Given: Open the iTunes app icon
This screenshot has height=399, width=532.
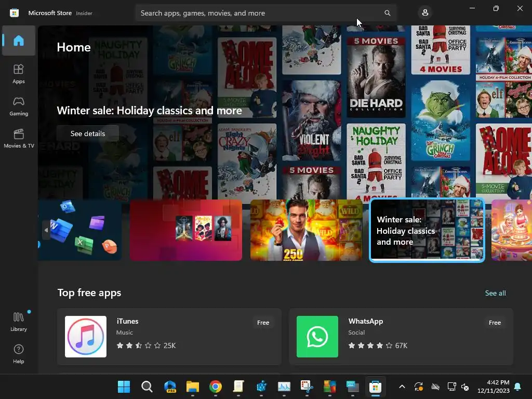Looking at the screenshot, I should tap(86, 337).
